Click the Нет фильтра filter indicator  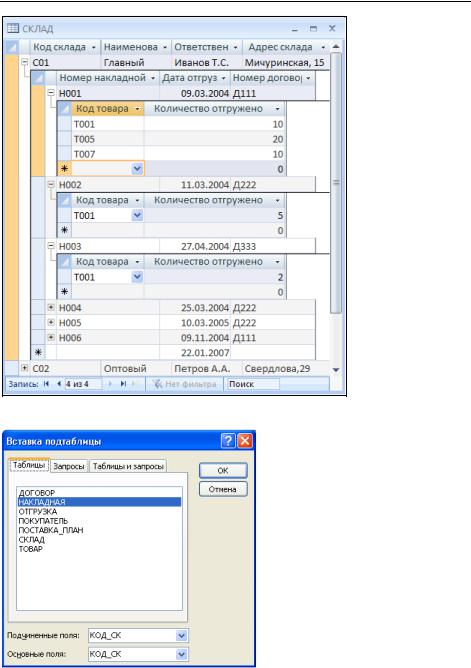pyautogui.click(x=184, y=384)
